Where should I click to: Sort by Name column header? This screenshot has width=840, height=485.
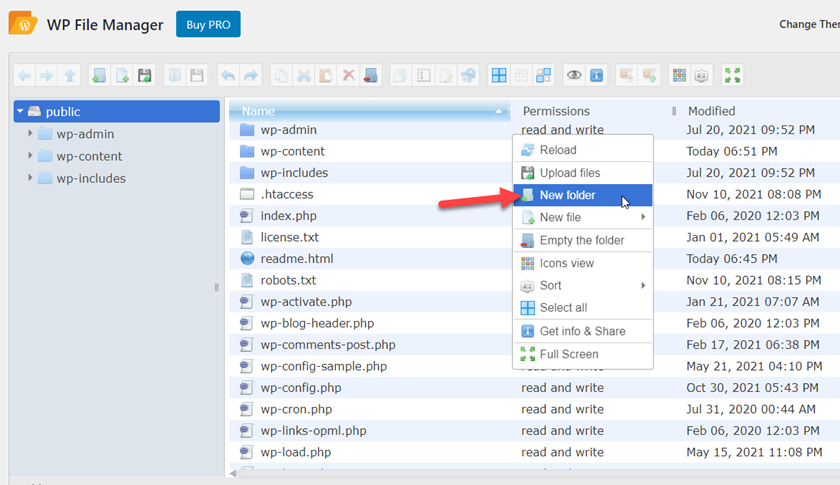[x=370, y=111]
